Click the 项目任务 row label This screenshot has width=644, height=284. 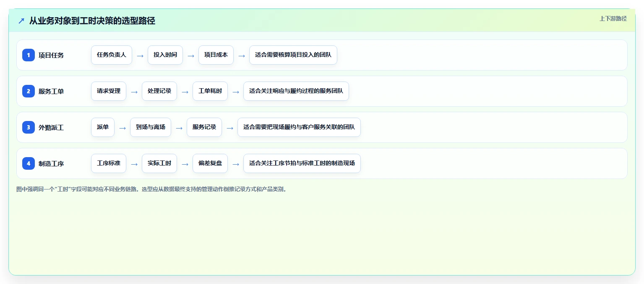pos(51,55)
